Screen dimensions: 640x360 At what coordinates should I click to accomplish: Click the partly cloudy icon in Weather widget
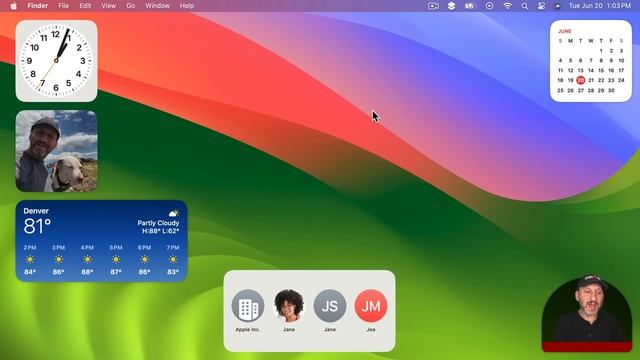point(173,213)
